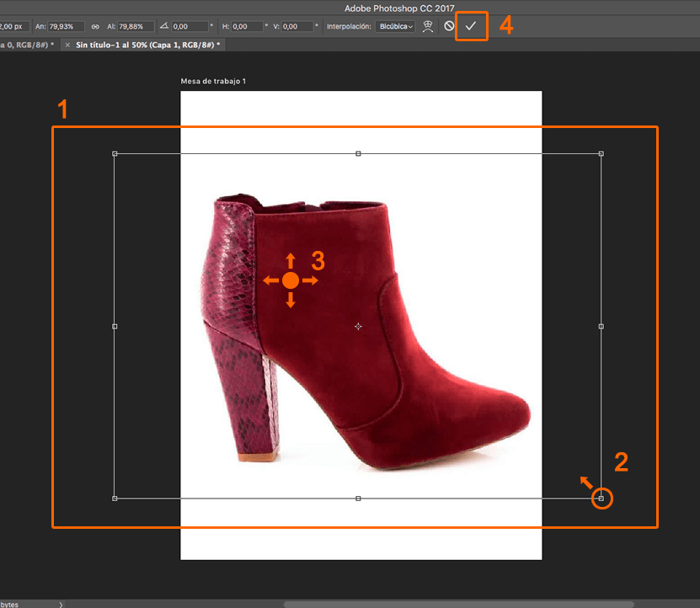Open the Interpolación dropdown (Bicúbica)
The width and height of the screenshot is (700, 608).
tap(394, 27)
